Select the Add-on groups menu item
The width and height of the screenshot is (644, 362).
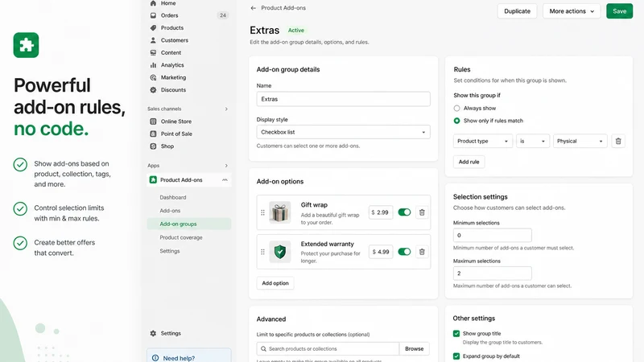189,224
